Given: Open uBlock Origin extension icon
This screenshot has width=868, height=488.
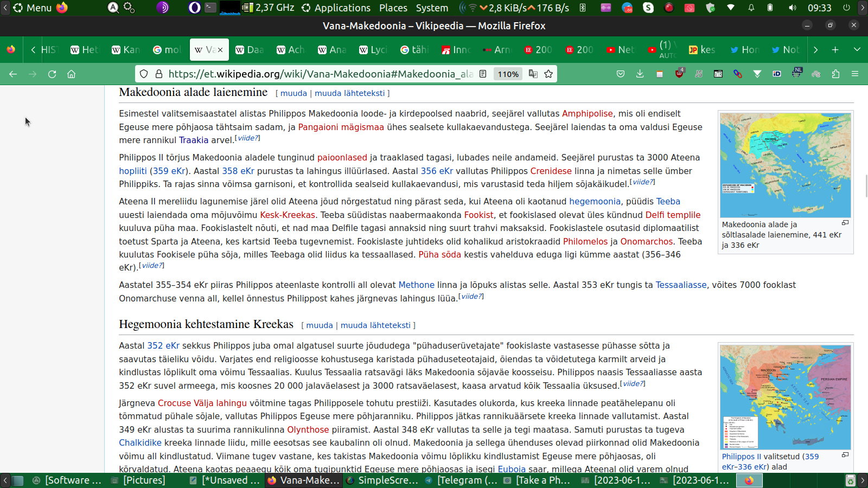Looking at the screenshot, I should click(679, 74).
